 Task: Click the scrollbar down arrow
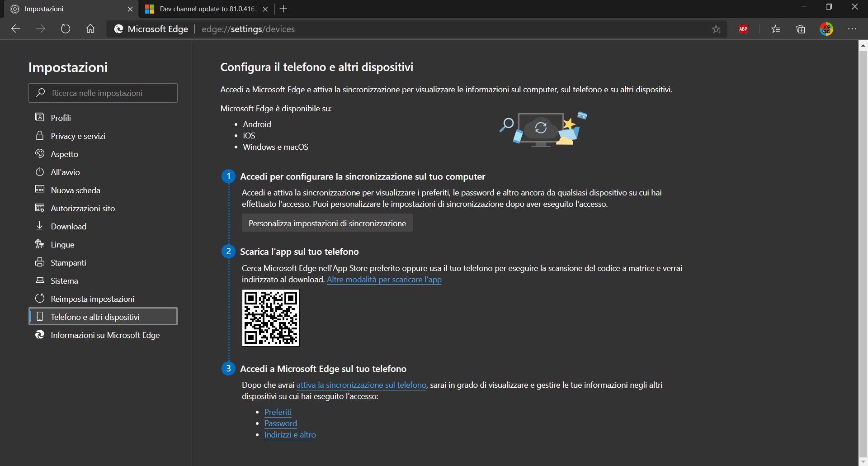(863, 461)
